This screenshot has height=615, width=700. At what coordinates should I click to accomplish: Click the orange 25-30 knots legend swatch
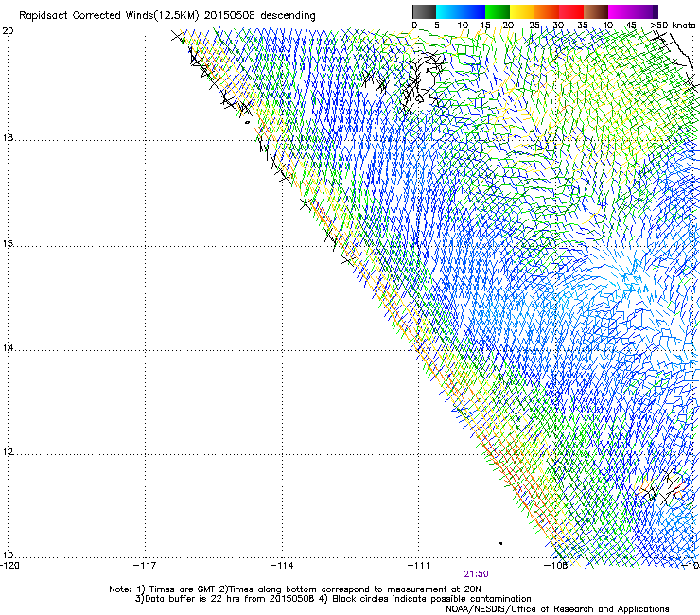click(547, 12)
